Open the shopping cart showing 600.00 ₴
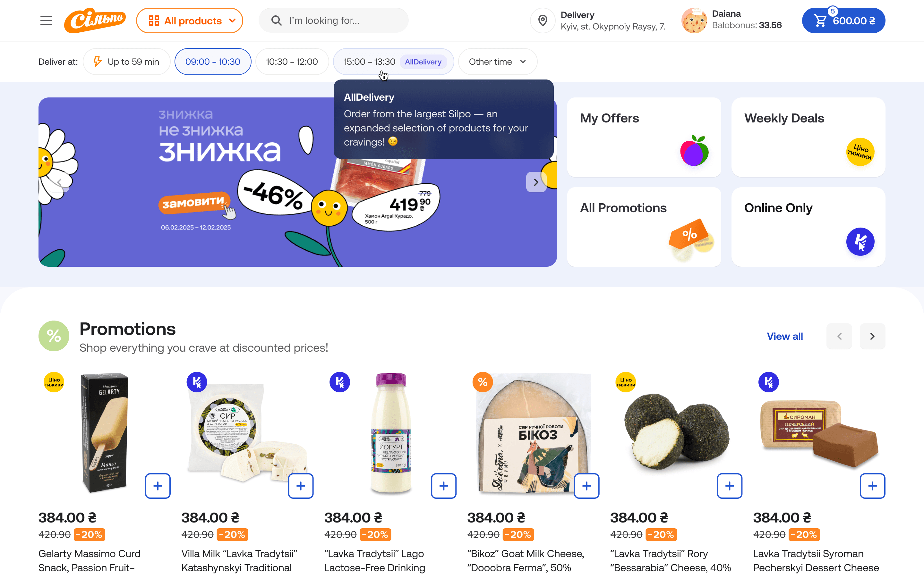Image resolution: width=924 pixels, height=577 pixels. (x=843, y=21)
